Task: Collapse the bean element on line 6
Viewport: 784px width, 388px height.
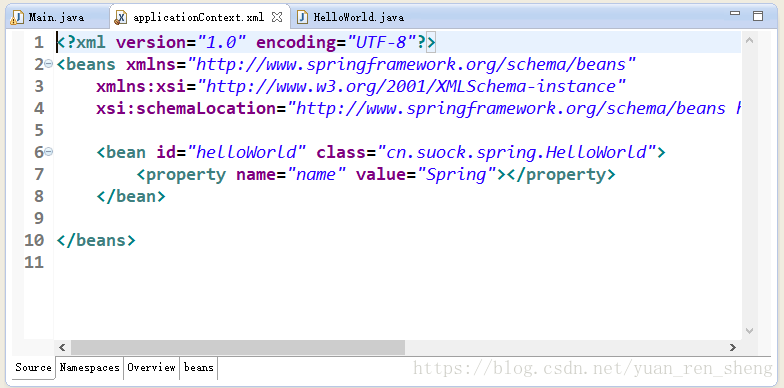Action: [x=49, y=152]
